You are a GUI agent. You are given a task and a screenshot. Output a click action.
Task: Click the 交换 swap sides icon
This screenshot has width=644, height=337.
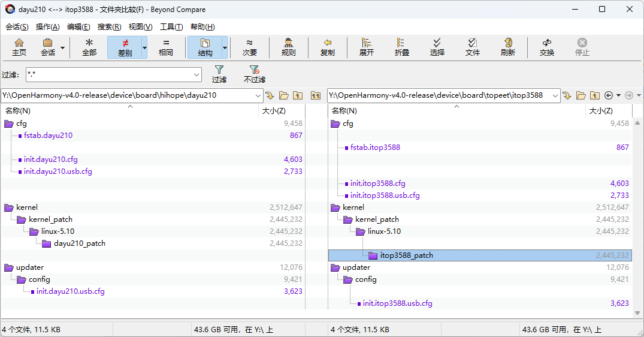click(x=547, y=47)
